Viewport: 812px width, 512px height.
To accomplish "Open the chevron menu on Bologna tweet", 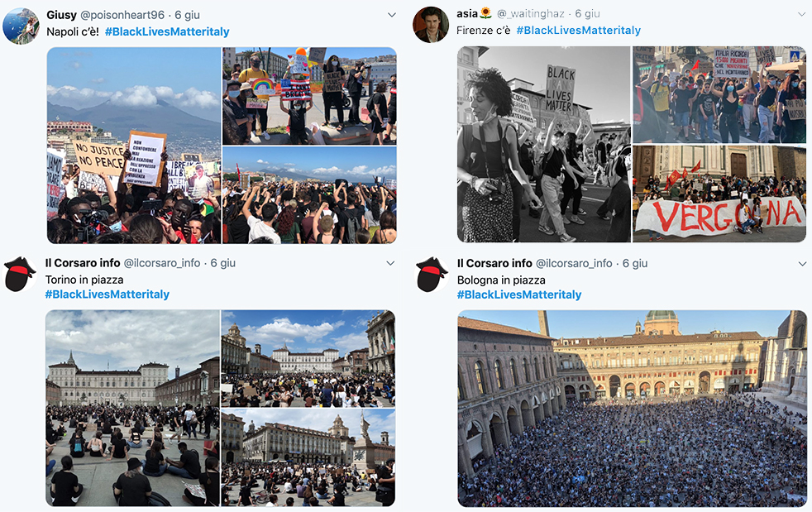I will pos(803,264).
